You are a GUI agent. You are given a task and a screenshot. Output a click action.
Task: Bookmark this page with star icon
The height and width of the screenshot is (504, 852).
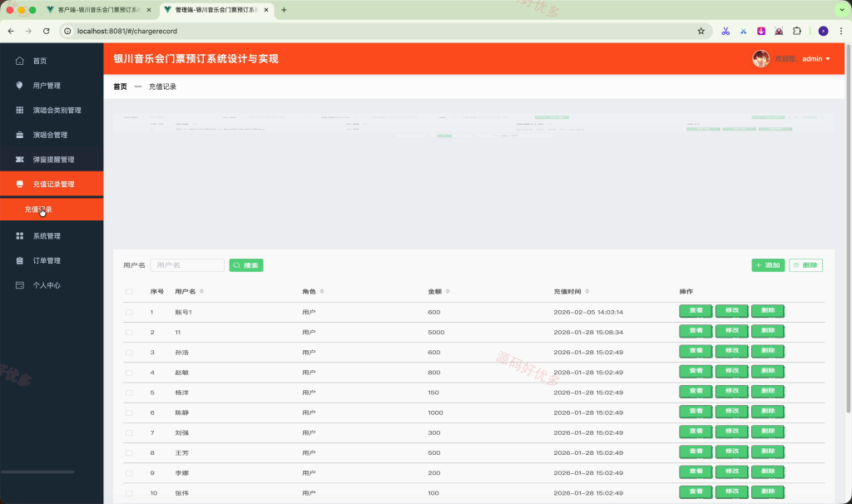[701, 31]
